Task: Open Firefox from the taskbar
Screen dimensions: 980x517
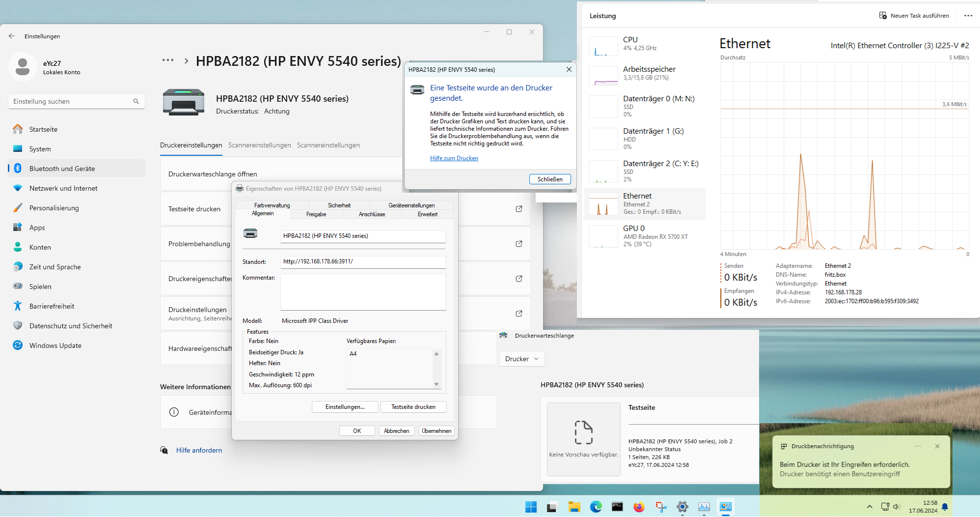Action: [639, 507]
